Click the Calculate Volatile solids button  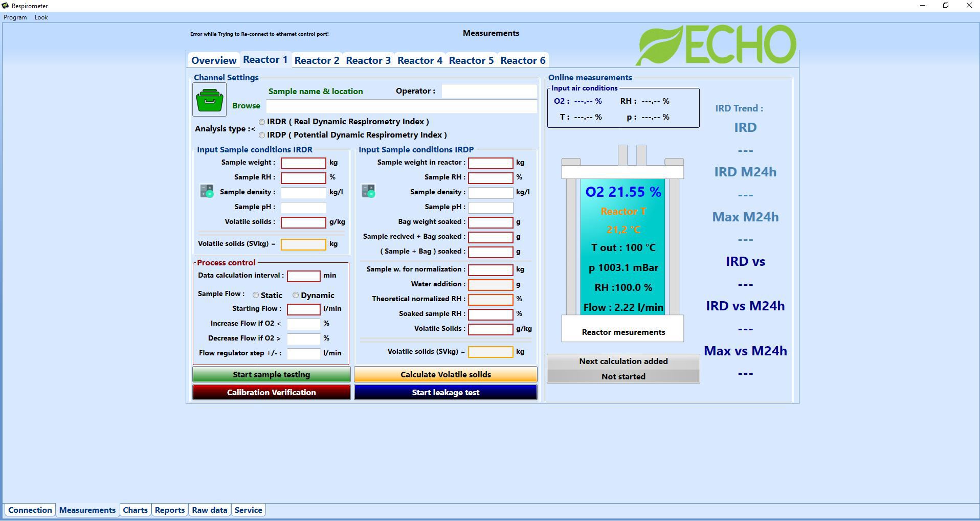(445, 374)
